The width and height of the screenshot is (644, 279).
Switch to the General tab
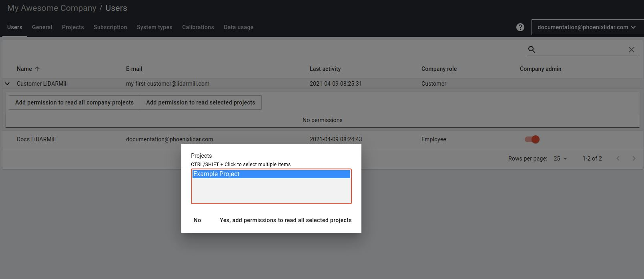[x=42, y=27]
